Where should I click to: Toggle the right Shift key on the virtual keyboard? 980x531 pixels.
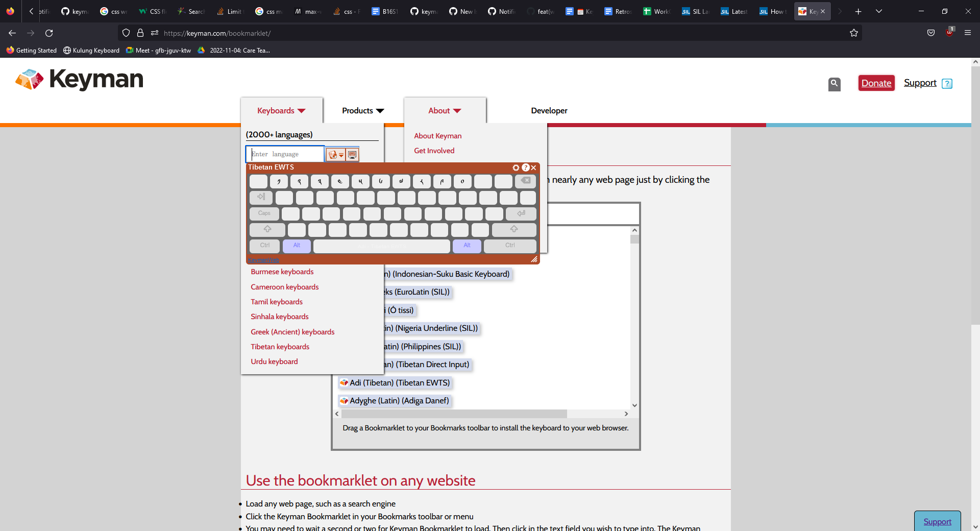(514, 229)
